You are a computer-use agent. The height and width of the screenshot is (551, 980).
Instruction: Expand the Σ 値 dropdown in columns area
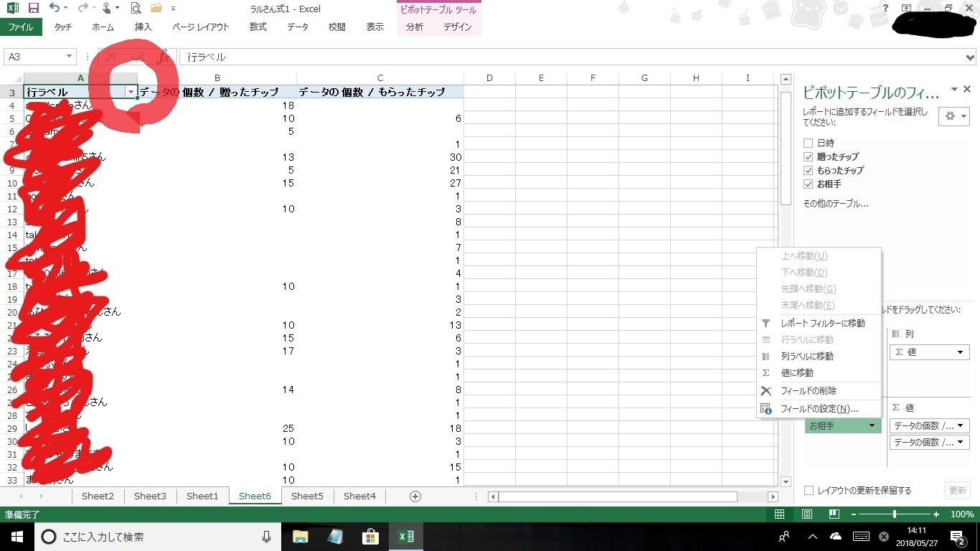point(961,352)
